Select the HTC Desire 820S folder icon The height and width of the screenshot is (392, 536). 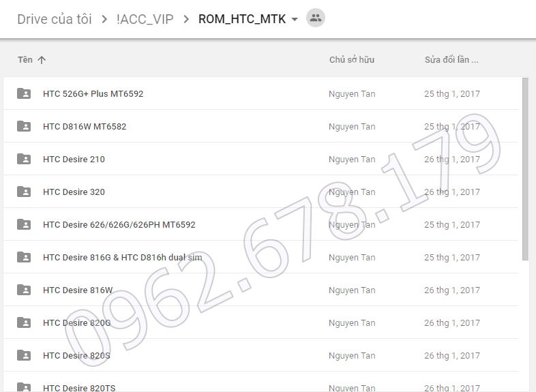(x=24, y=355)
